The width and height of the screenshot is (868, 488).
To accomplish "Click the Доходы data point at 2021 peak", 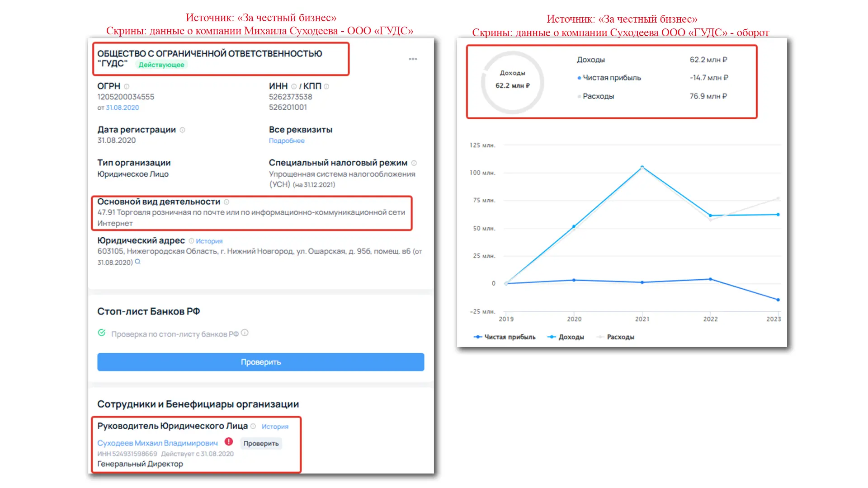I will [642, 167].
